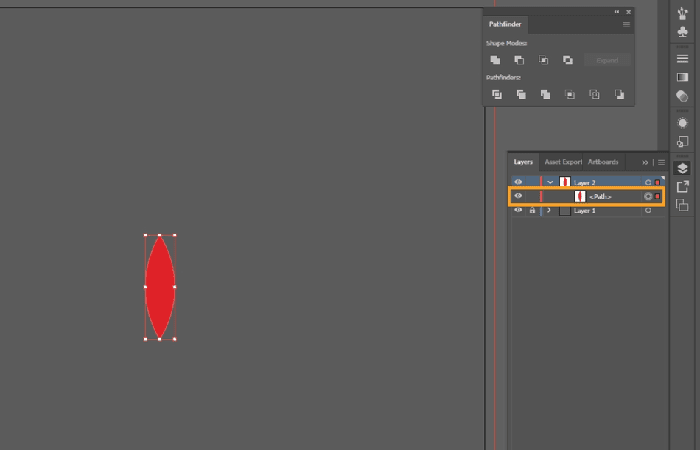This screenshot has width=700, height=450.
Task: Click the target circle for Layer 1
Action: 648,210
